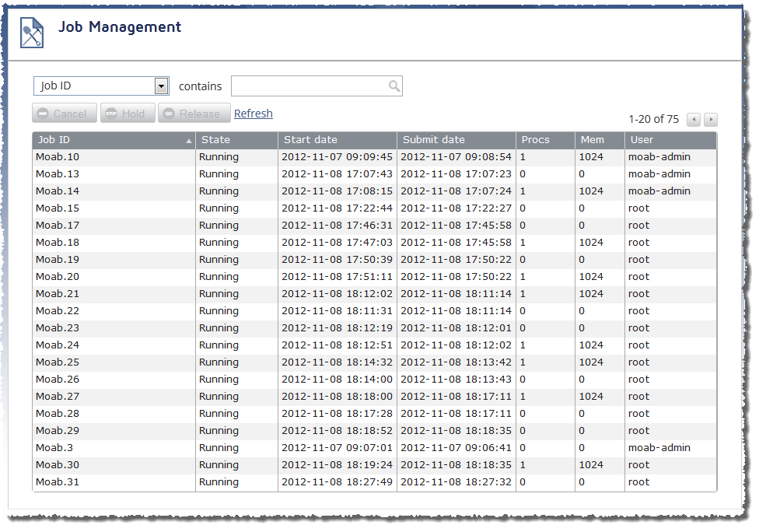Viewport: 759px width, 532px height.
Task: Click the Job ID sort arrow
Action: 189,141
